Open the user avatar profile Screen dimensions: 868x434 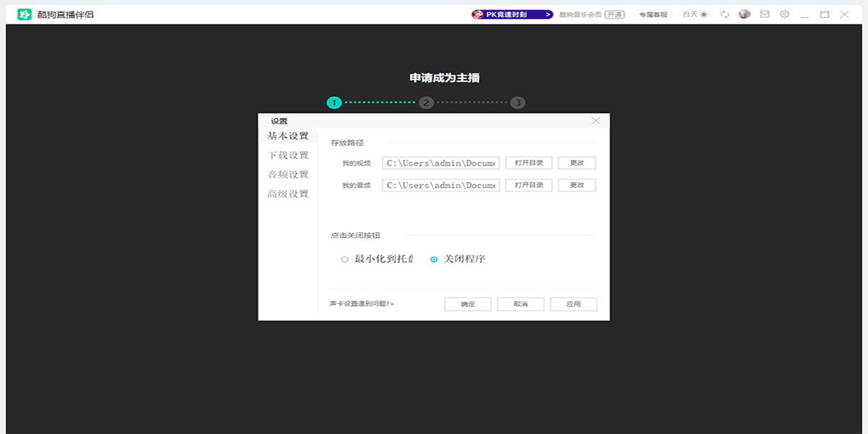[x=744, y=14]
